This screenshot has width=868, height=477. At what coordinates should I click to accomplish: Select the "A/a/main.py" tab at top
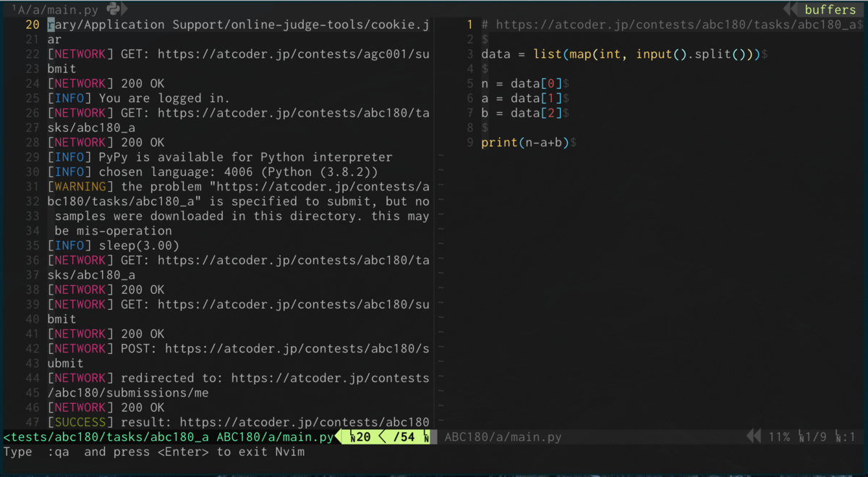click(x=59, y=9)
